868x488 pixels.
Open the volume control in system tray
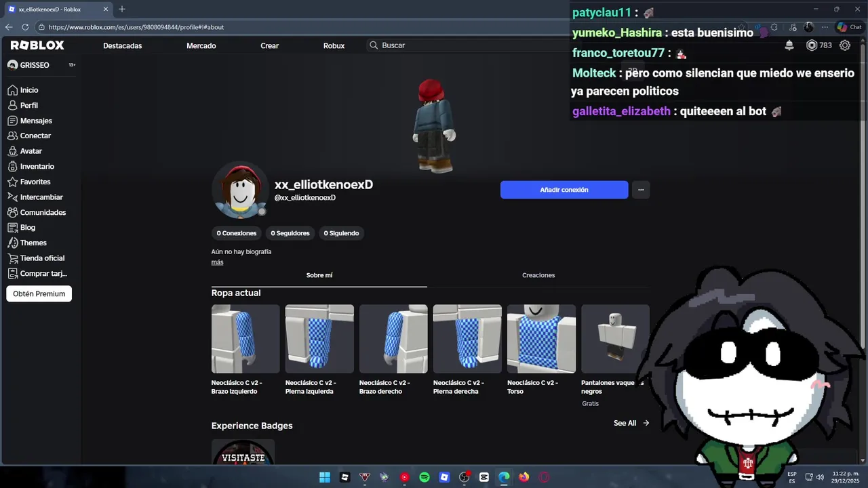pos(821,477)
